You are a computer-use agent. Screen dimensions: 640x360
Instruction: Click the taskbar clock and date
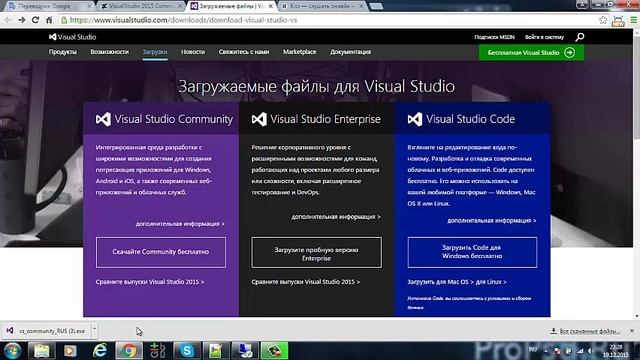click(616, 351)
